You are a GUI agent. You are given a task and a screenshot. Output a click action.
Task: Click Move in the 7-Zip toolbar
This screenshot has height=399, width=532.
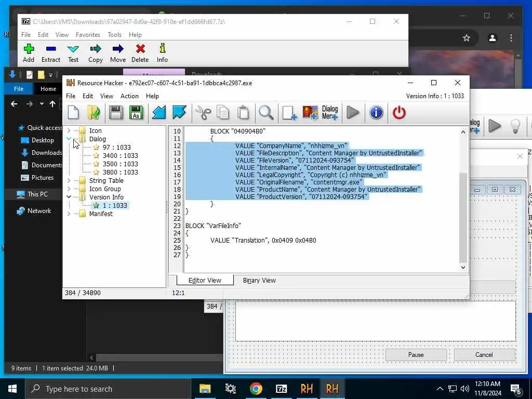click(118, 54)
